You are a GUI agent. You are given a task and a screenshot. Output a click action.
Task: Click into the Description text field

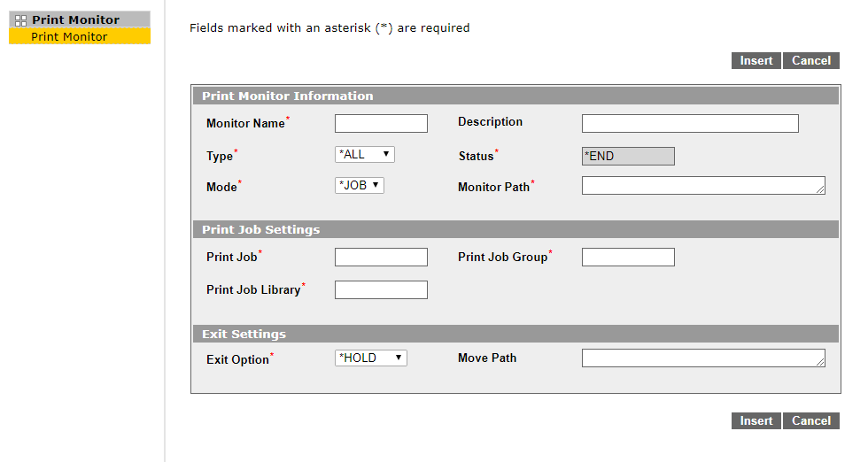click(x=689, y=123)
